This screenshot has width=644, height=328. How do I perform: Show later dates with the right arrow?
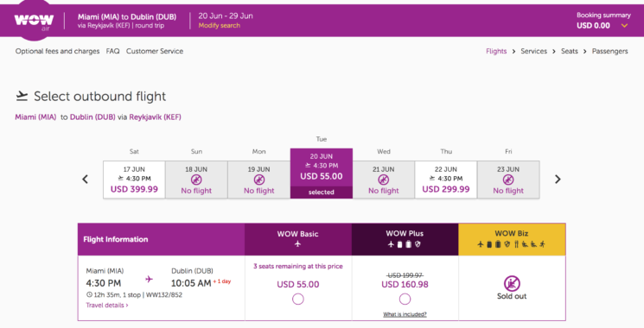[558, 180]
